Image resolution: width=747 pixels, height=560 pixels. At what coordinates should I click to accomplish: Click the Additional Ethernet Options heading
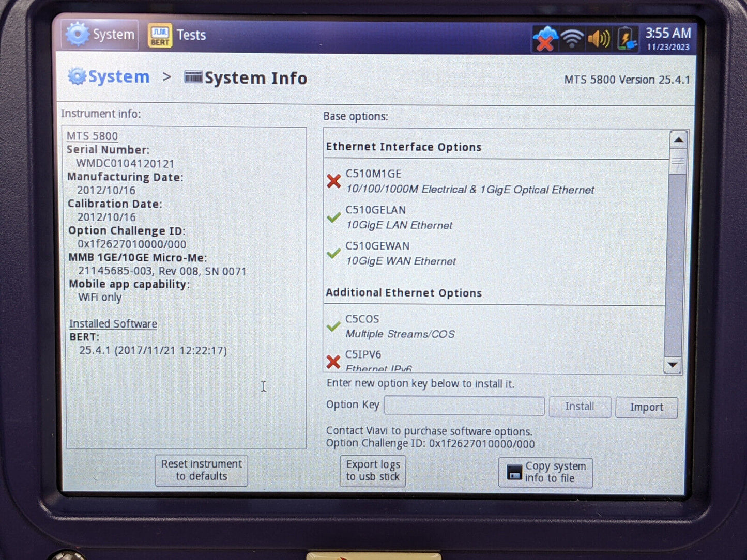point(404,293)
